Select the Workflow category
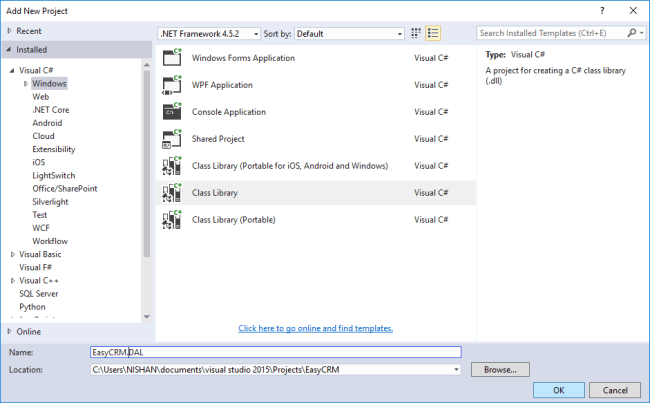This screenshot has height=403, width=650. click(x=50, y=241)
